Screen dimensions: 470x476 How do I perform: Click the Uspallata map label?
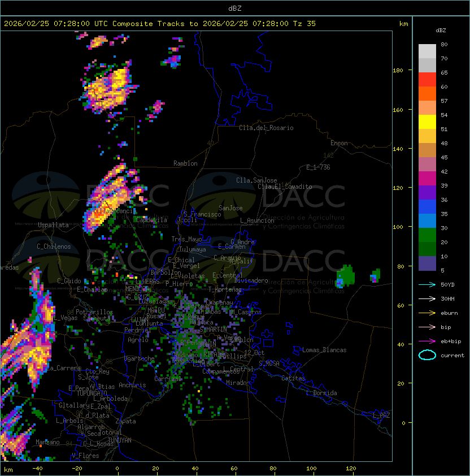coord(53,225)
